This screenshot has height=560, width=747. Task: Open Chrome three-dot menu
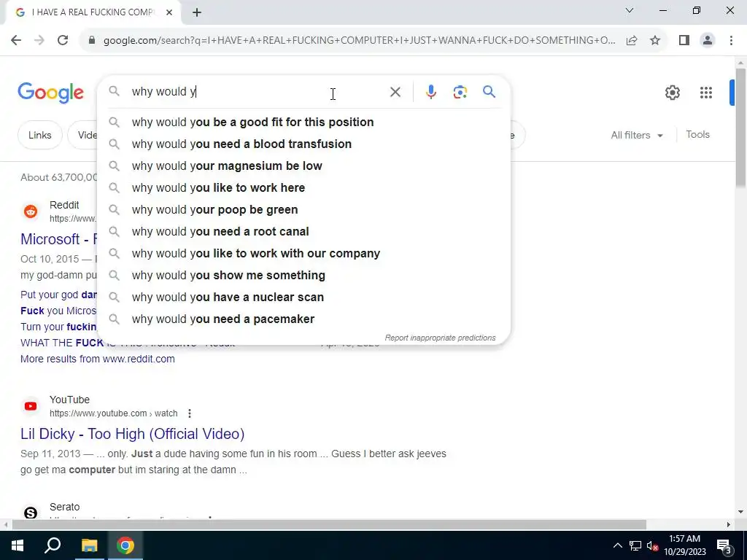[x=731, y=41]
